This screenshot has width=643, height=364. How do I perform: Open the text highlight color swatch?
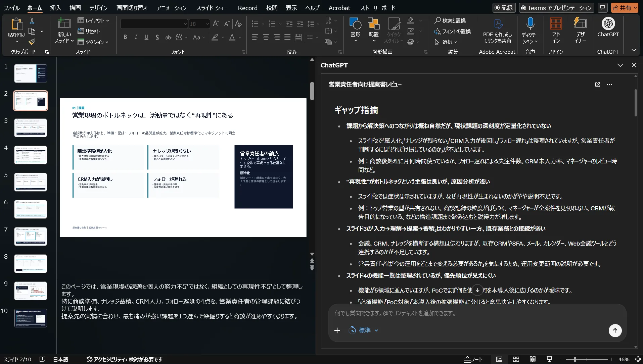[215, 37]
